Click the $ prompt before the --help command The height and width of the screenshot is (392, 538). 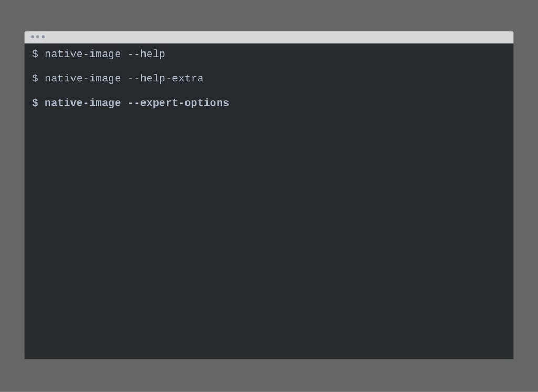point(35,54)
